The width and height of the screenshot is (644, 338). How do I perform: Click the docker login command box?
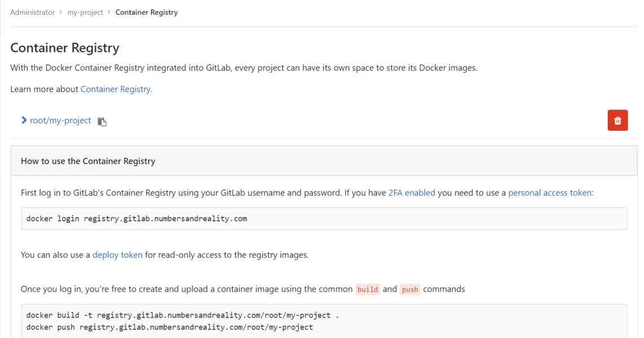pos(324,218)
